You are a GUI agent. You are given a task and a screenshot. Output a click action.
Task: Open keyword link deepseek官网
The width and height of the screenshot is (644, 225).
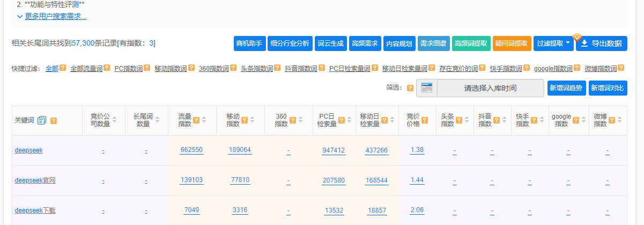pos(35,180)
